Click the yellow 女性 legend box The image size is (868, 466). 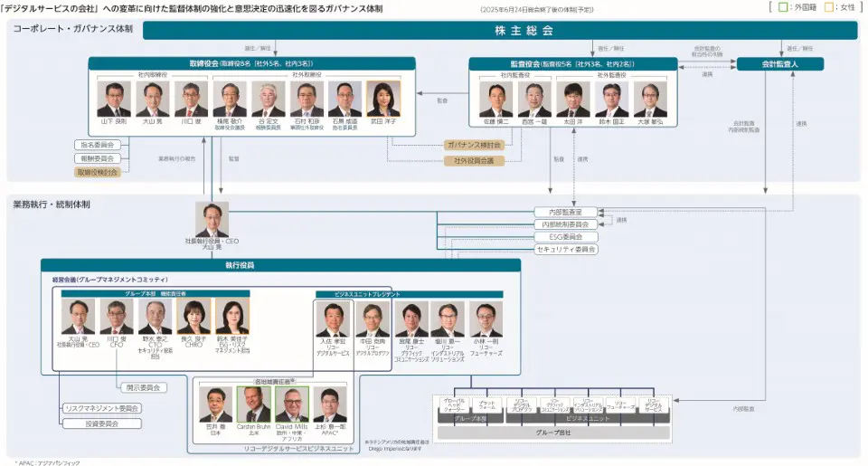click(828, 7)
